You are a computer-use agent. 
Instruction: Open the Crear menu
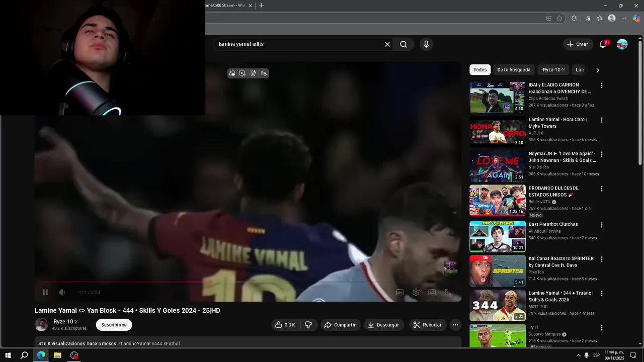point(577,44)
